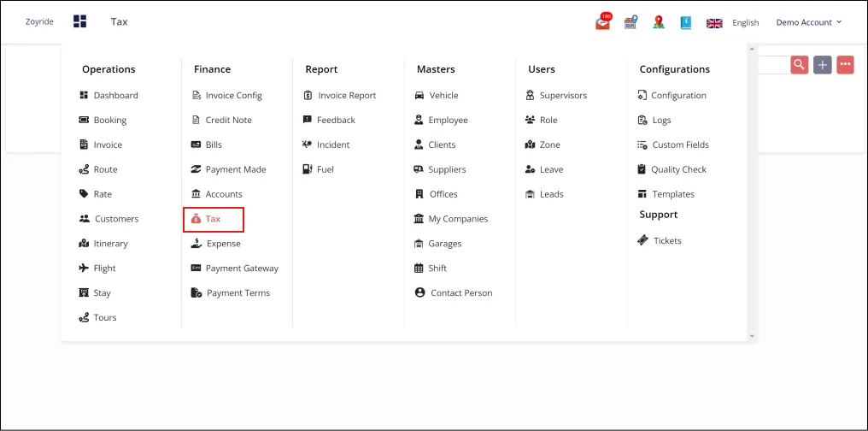Open Clients menu item

(435, 145)
